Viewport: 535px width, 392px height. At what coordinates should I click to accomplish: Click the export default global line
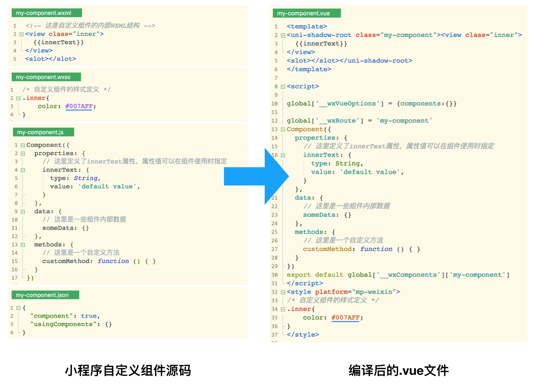(x=398, y=275)
